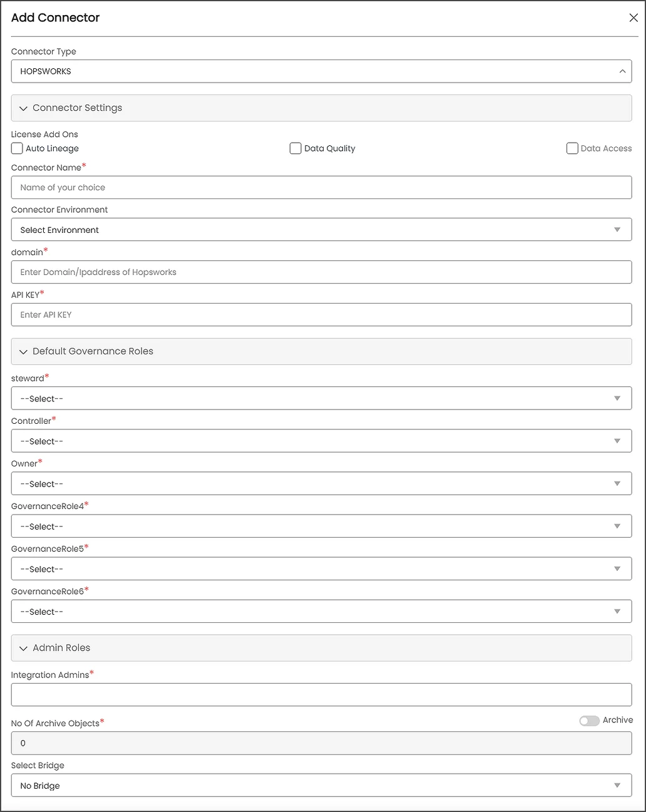Collapse the Default Governance Roles section
Viewport: 646px width, 812px height.
pos(24,352)
